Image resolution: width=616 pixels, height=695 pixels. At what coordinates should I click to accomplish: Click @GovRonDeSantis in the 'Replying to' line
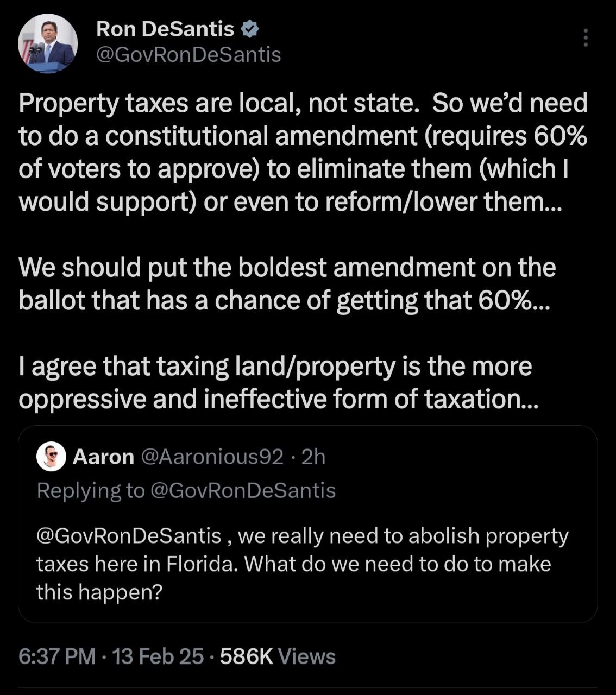coord(242,490)
